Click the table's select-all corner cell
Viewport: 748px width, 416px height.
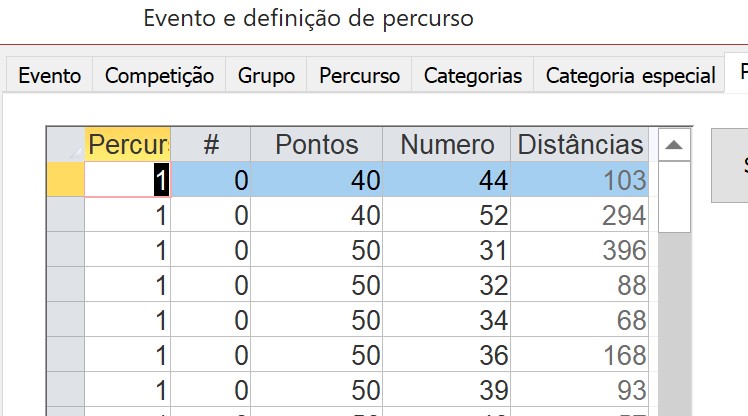pyautogui.click(x=65, y=145)
